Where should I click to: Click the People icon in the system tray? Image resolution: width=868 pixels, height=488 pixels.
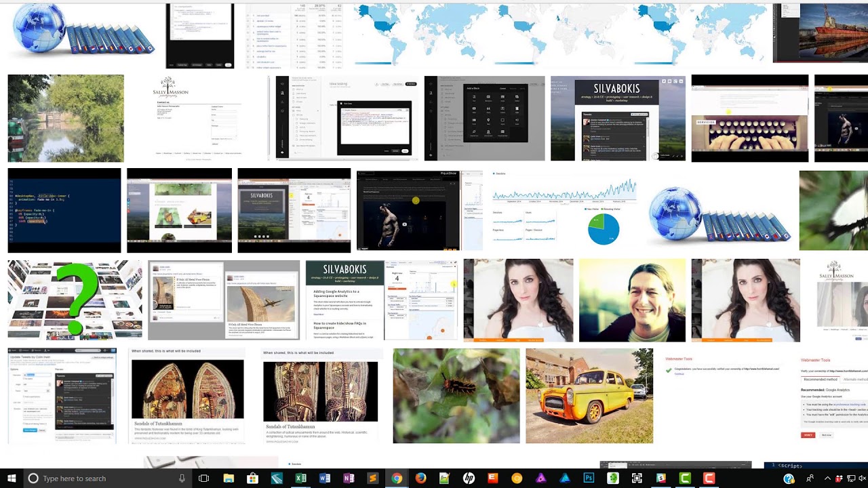[x=810, y=479]
